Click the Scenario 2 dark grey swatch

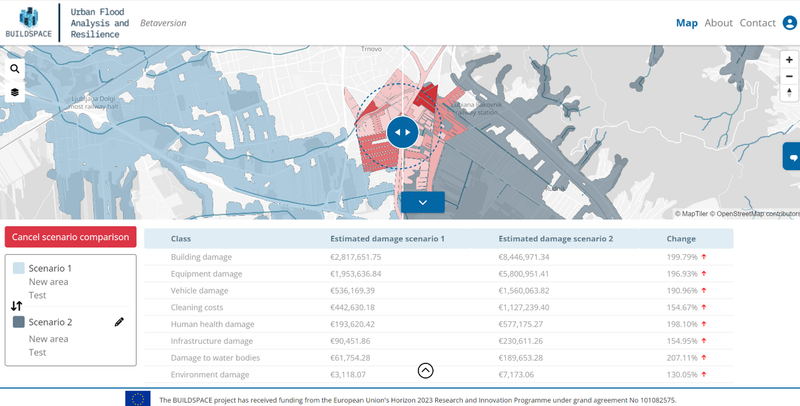19,322
